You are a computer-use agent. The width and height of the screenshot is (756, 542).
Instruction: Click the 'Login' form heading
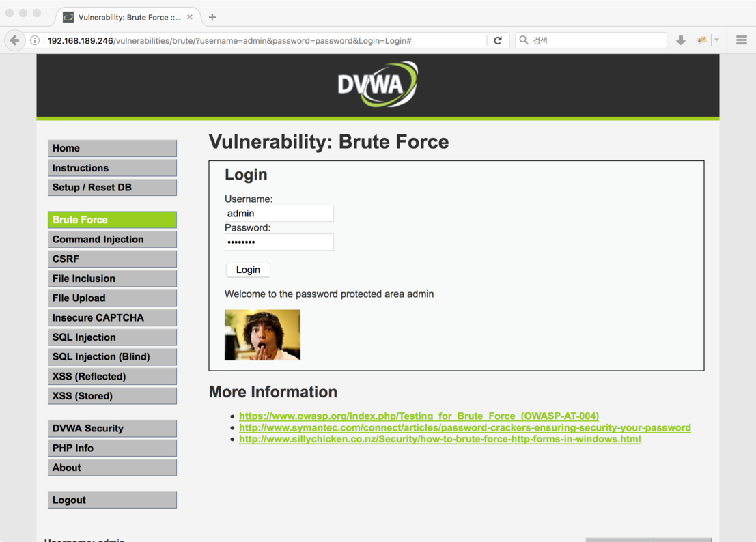(246, 174)
